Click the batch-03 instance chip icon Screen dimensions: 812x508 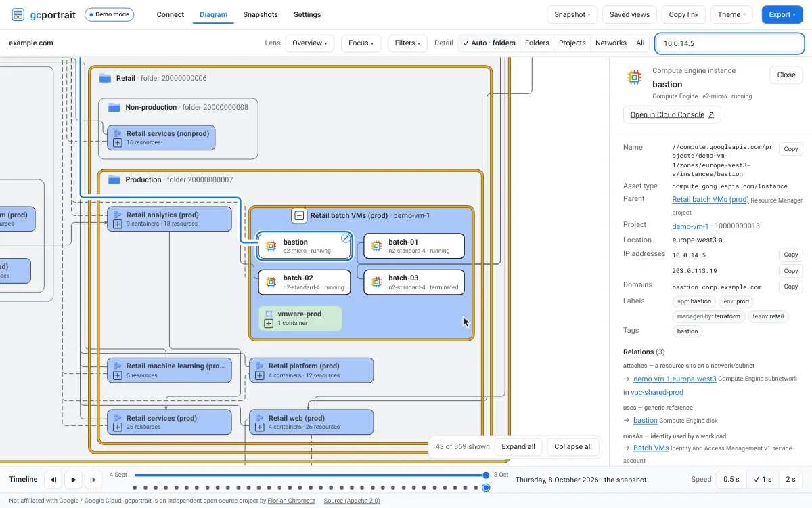(376, 282)
